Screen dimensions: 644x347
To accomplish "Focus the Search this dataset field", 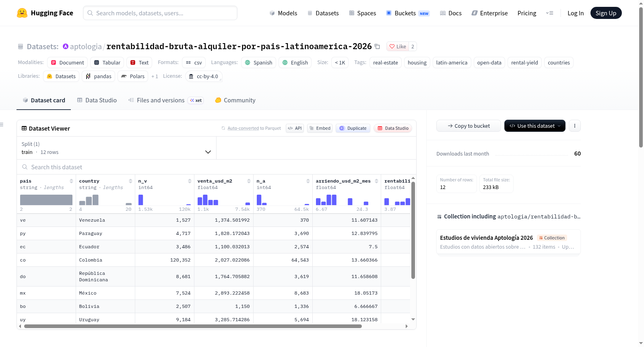I will click(x=217, y=167).
